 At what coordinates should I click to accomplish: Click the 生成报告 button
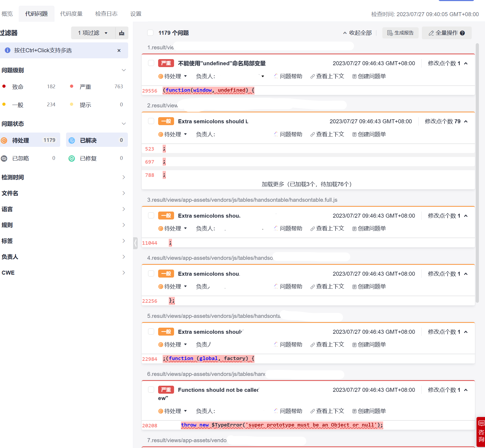400,33
